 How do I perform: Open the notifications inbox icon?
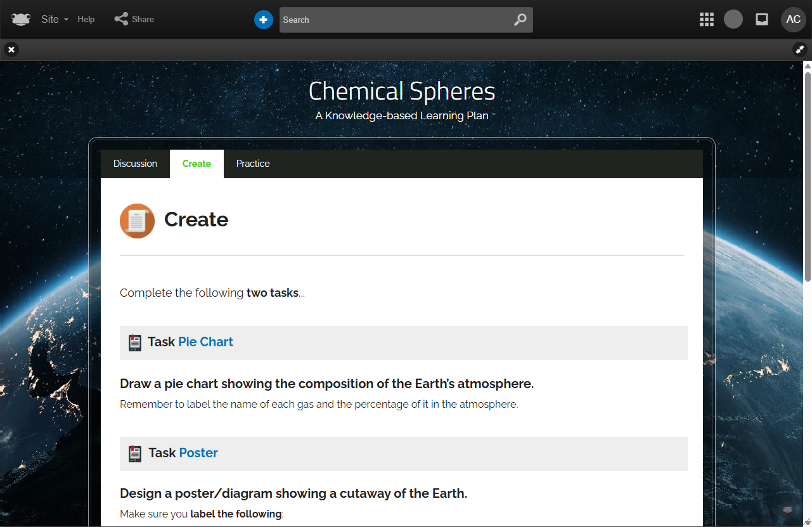pos(762,20)
